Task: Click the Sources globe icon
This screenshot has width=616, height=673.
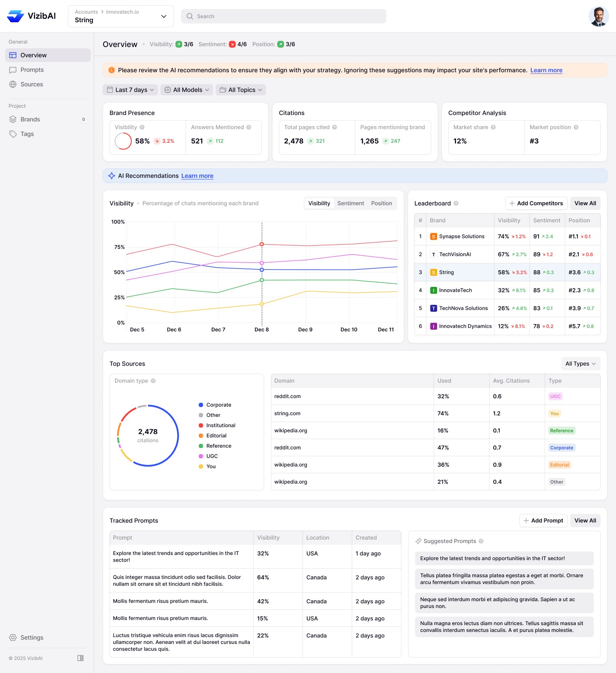Action: tap(13, 84)
